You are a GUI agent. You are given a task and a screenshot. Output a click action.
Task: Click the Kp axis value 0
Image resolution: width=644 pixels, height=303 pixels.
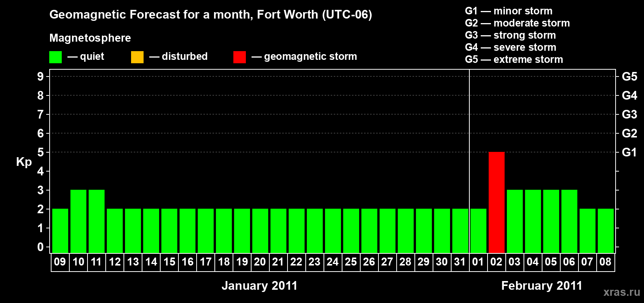(x=41, y=247)
